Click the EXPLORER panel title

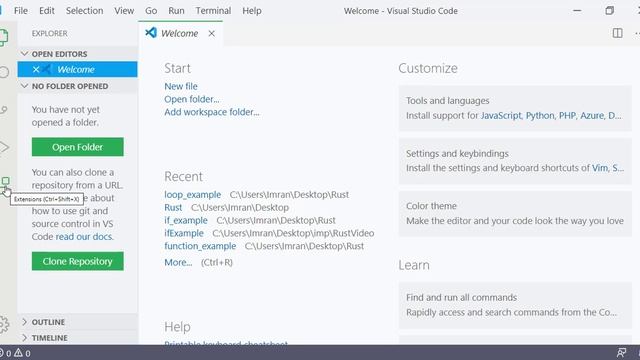click(x=50, y=33)
